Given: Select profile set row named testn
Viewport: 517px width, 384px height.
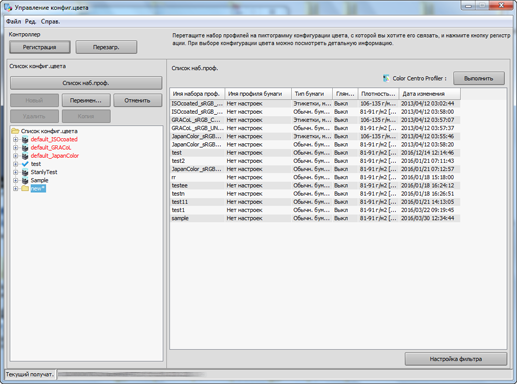Looking at the screenshot, I should [315, 194].
